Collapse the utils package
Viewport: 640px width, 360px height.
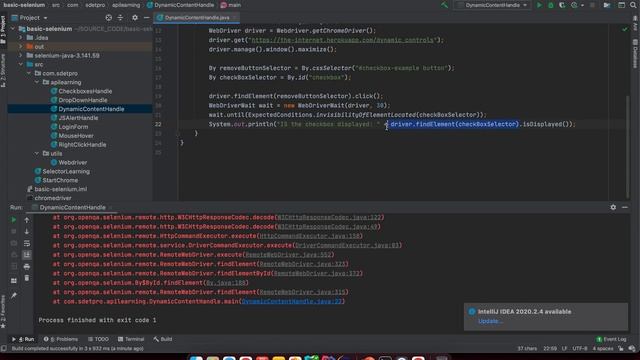coord(37,153)
